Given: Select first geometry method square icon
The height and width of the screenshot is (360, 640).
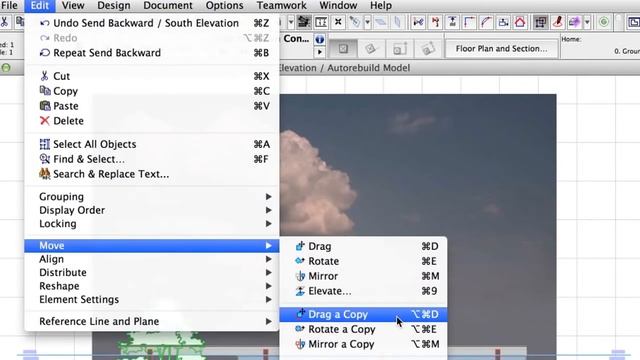Looking at the screenshot, I should pyautogui.click(x=343, y=49).
